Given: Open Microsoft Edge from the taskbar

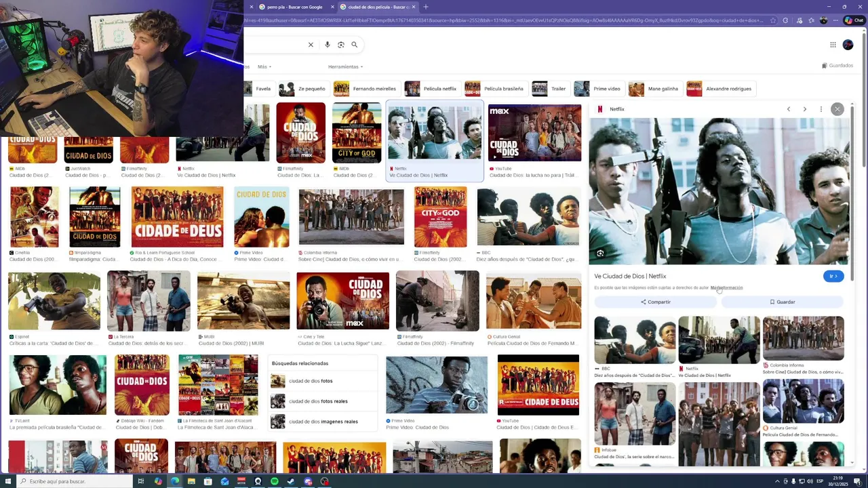Looking at the screenshot, I should click(x=175, y=481).
